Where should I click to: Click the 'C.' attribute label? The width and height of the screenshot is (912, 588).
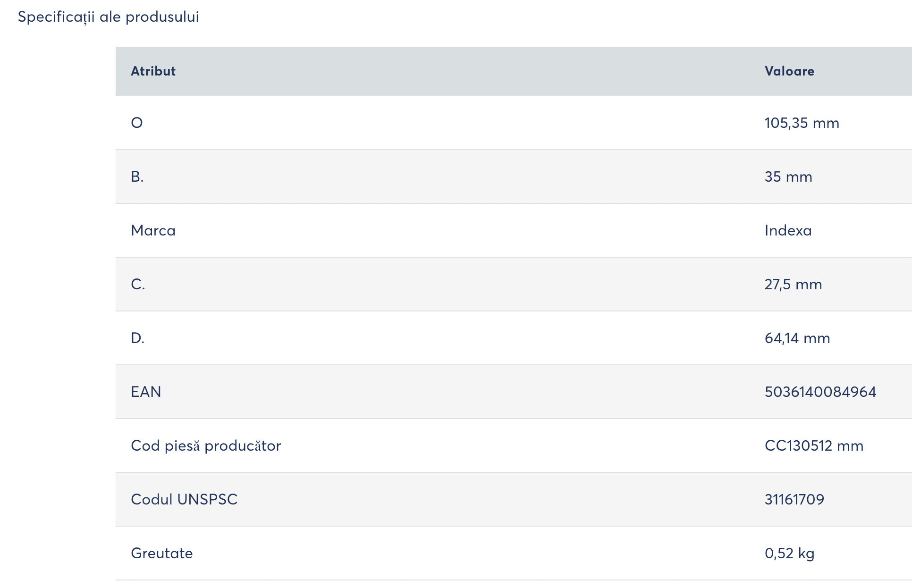(x=138, y=285)
